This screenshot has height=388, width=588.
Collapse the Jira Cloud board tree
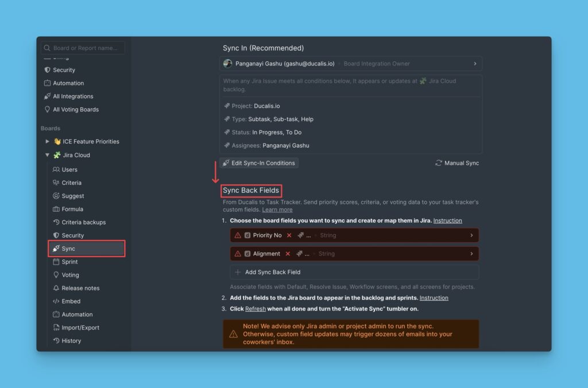pos(47,155)
